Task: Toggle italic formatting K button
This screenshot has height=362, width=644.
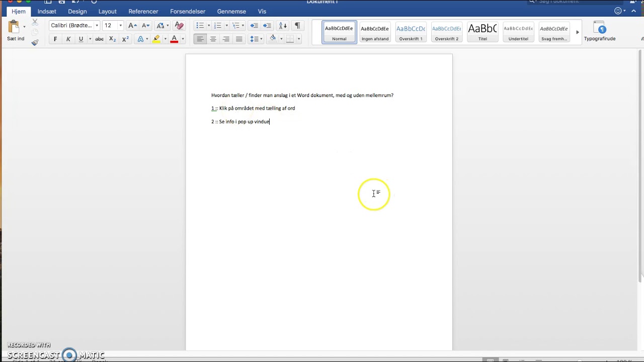Action: click(x=68, y=39)
